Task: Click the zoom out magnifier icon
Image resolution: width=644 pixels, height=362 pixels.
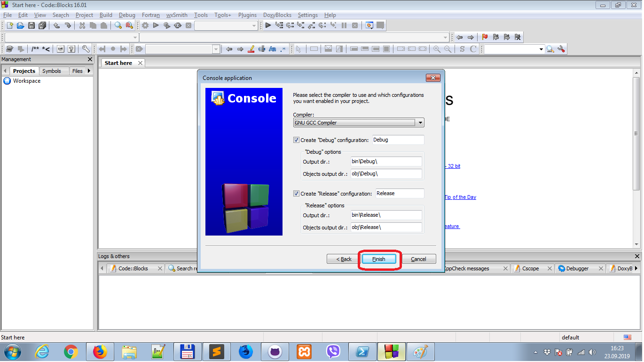Action: [x=448, y=49]
